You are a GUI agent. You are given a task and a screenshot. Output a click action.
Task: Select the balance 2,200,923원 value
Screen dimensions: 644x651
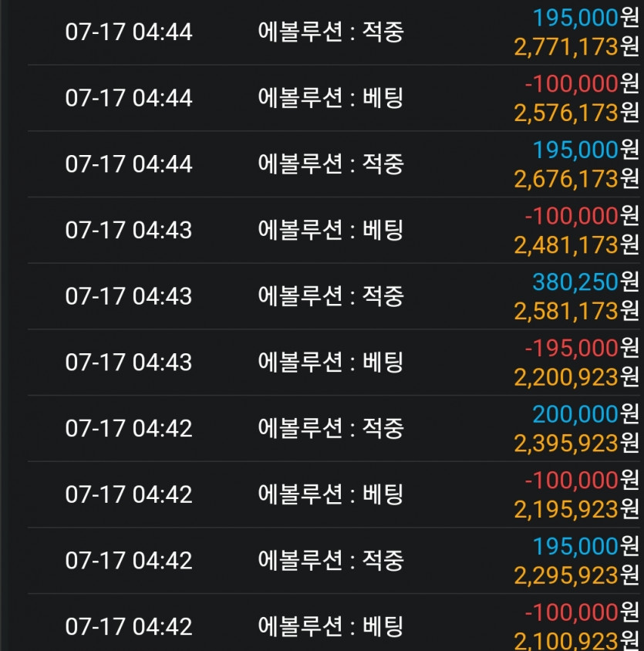tap(576, 377)
